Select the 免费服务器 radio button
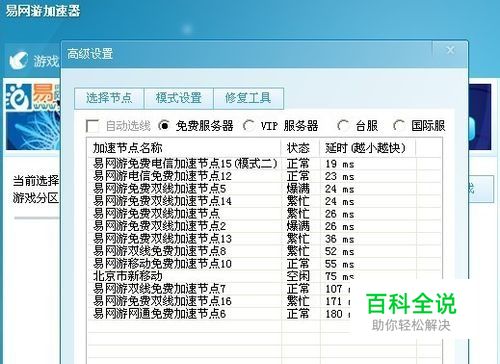This screenshot has height=364, width=500. (x=164, y=126)
